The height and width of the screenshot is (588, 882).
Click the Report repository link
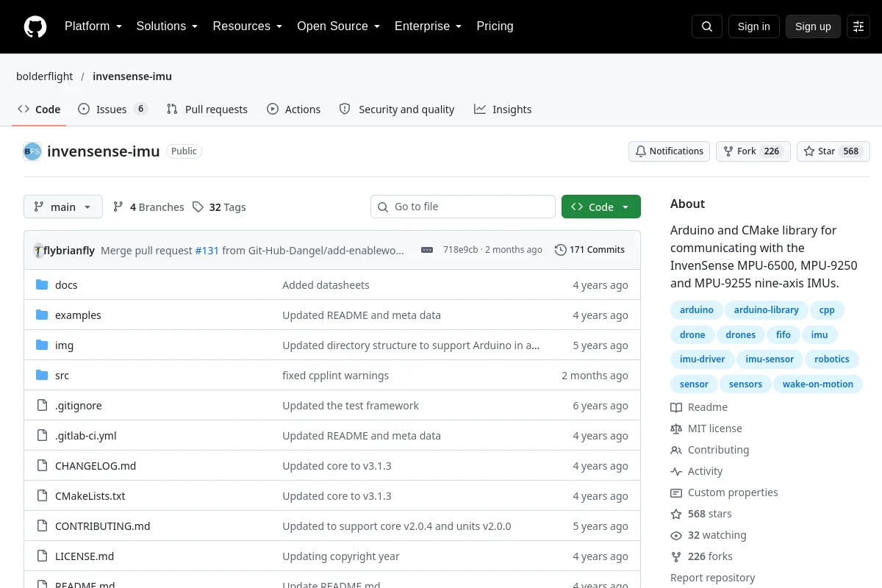click(713, 578)
